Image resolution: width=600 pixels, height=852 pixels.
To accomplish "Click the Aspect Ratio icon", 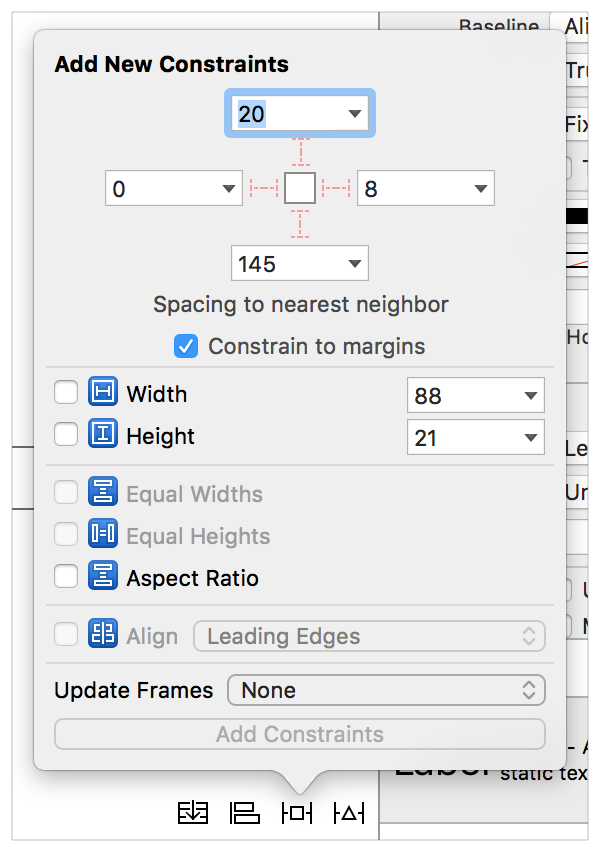I will pyautogui.click(x=102, y=577).
